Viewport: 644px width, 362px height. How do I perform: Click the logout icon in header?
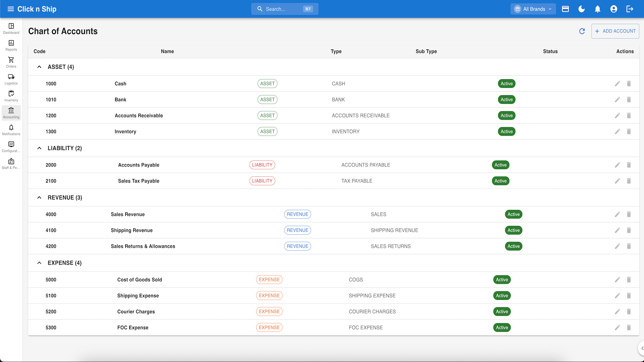[x=630, y=9]
